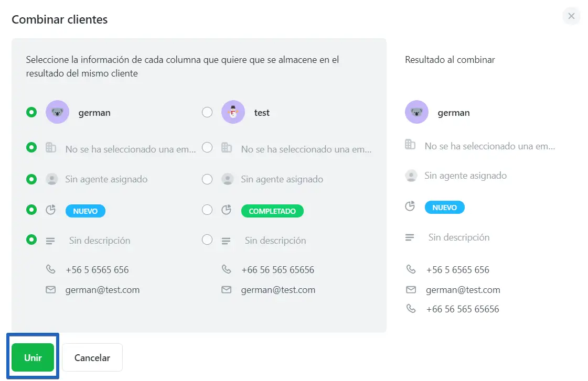This screenshot has width=588, height=381.
Task: Click the koala avatar of german client
Action: [x=57, y=112]
